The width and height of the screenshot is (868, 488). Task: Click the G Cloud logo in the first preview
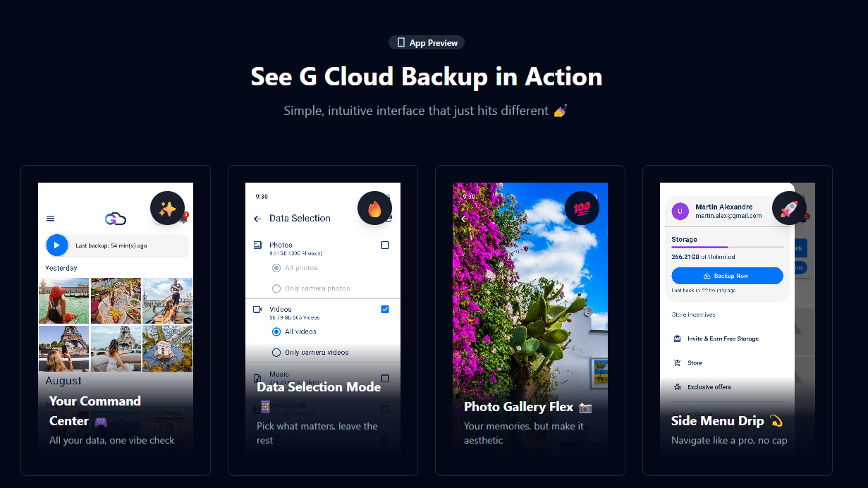(116, 219)
